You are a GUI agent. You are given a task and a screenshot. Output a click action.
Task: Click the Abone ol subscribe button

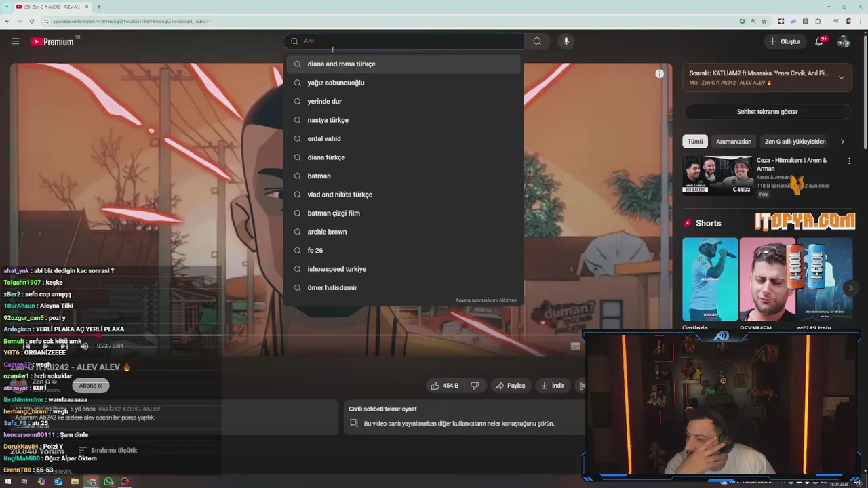point(91,386)
